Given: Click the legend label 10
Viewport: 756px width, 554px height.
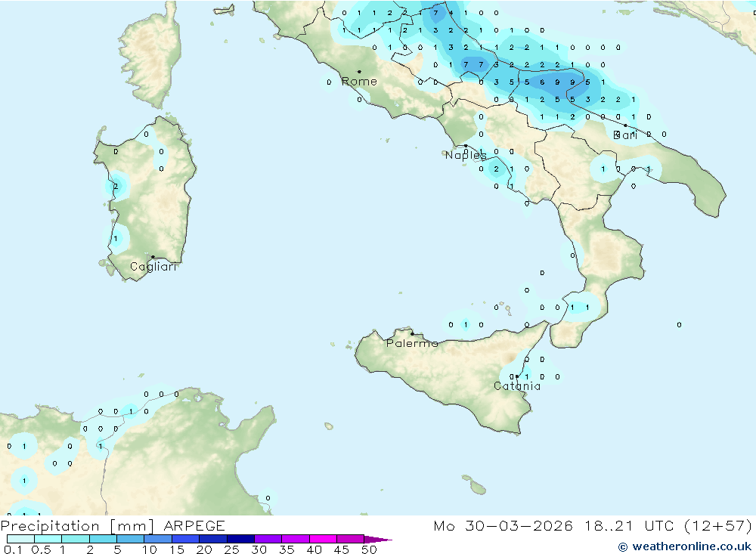Looking at the screenshot, I should (150, 549).
